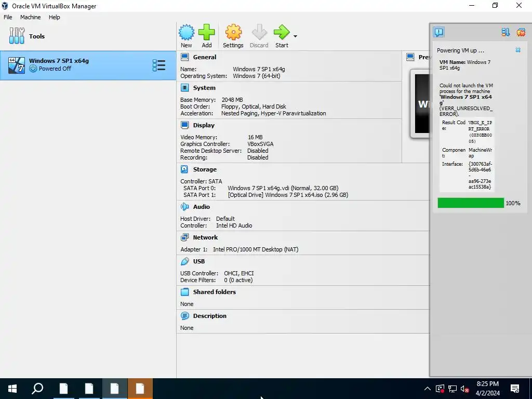
Task: Open the Description heading link
Action: pyautogui.click(x=210, y=316)
